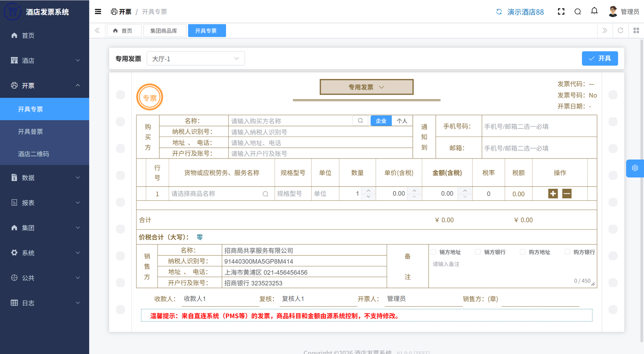Expand the 数据 sidebar menu
The width and height of the screenshot is (644, 354).
[x=44, y=178]
